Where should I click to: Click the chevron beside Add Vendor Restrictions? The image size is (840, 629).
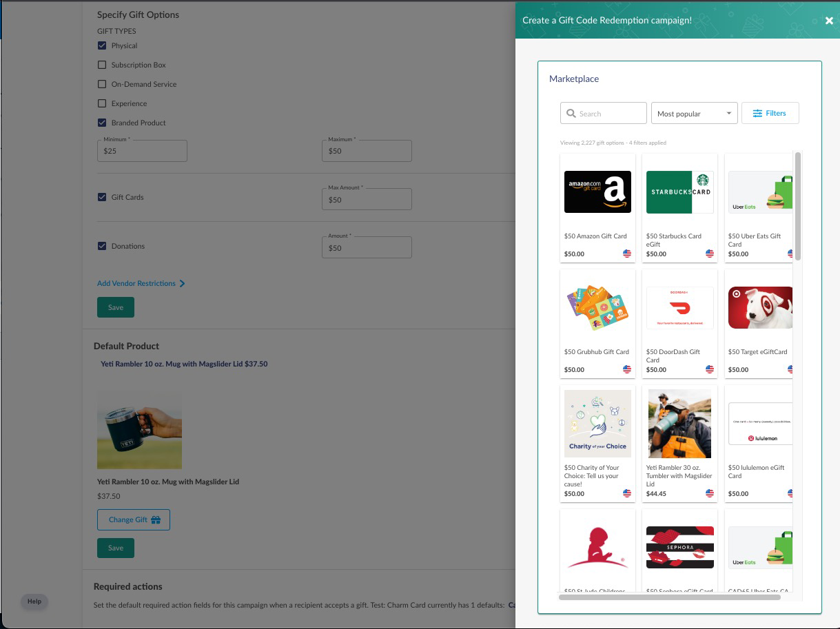pos(182,283)
